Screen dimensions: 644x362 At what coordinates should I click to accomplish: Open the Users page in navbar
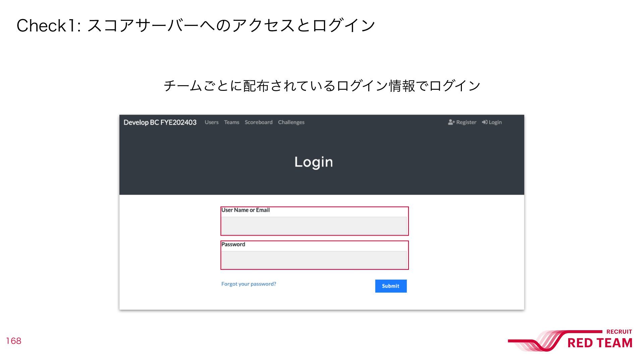point(211,122)
